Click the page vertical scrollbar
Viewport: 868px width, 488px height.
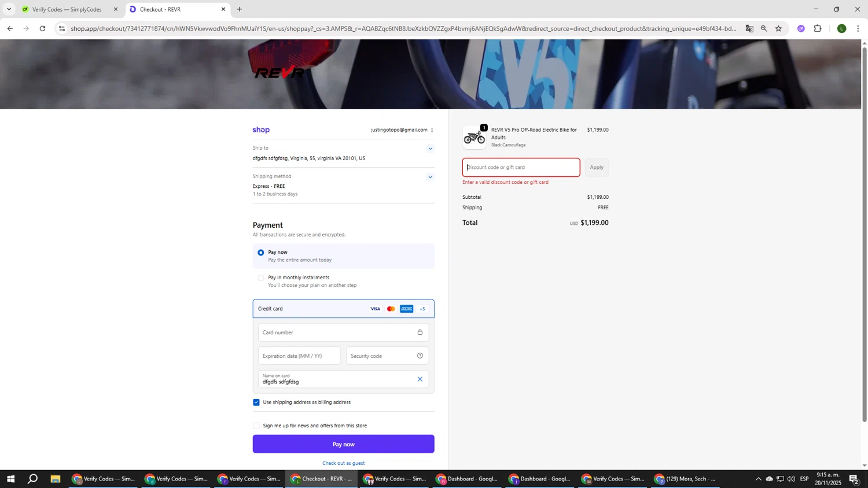point(865,234)
